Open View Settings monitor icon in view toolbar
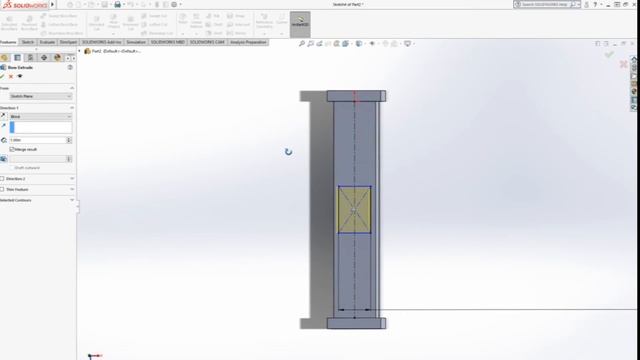Screen dimensions: 640x360 pyautogui.click(x=407, y=44)
